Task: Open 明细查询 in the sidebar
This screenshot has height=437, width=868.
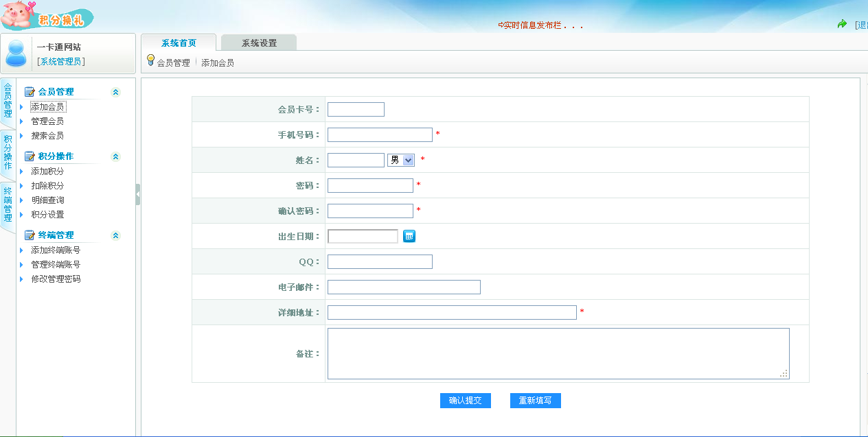Action: point(47,200)
